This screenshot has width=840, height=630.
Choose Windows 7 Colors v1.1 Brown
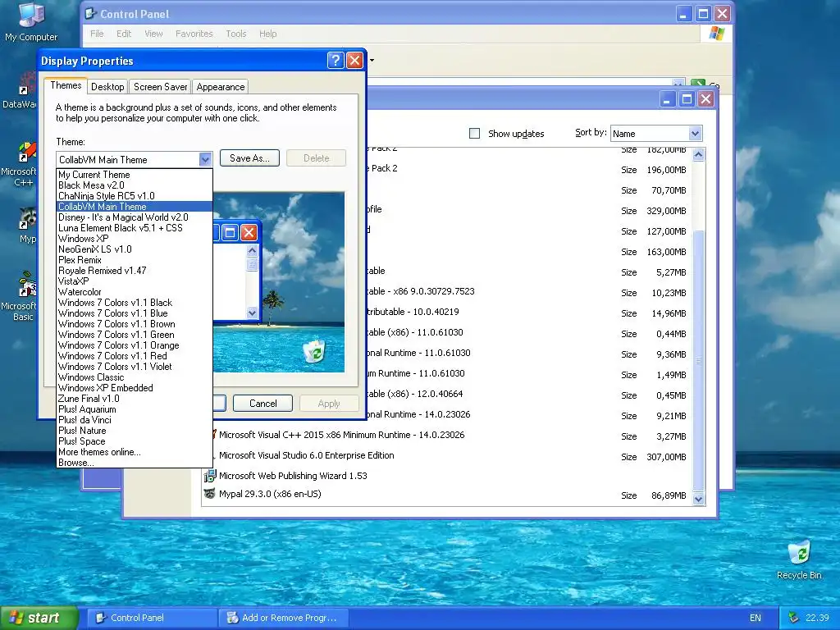pyautogui.click(x=135, y=324)
